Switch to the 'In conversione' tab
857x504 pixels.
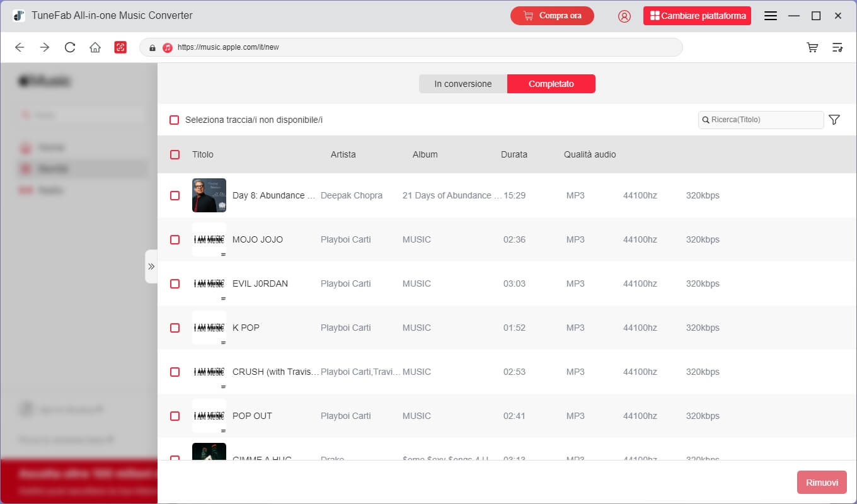point(463,84)
